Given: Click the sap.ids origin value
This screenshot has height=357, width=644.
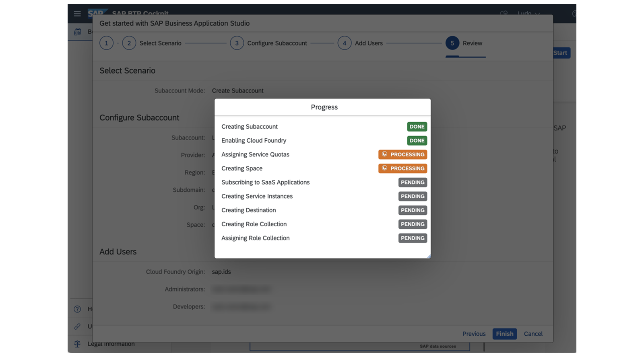Looking at the screenshot, I should click(x=221, y=272).
